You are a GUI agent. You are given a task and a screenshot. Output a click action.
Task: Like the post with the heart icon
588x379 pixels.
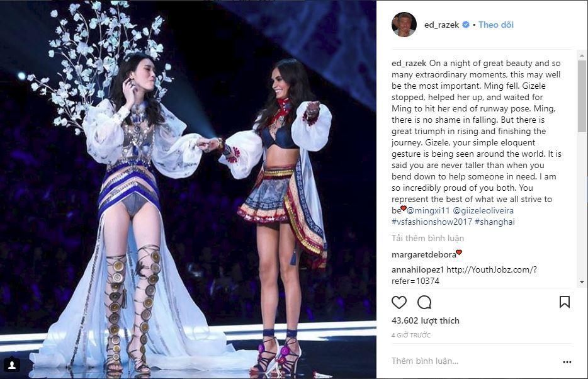[399, 302]
